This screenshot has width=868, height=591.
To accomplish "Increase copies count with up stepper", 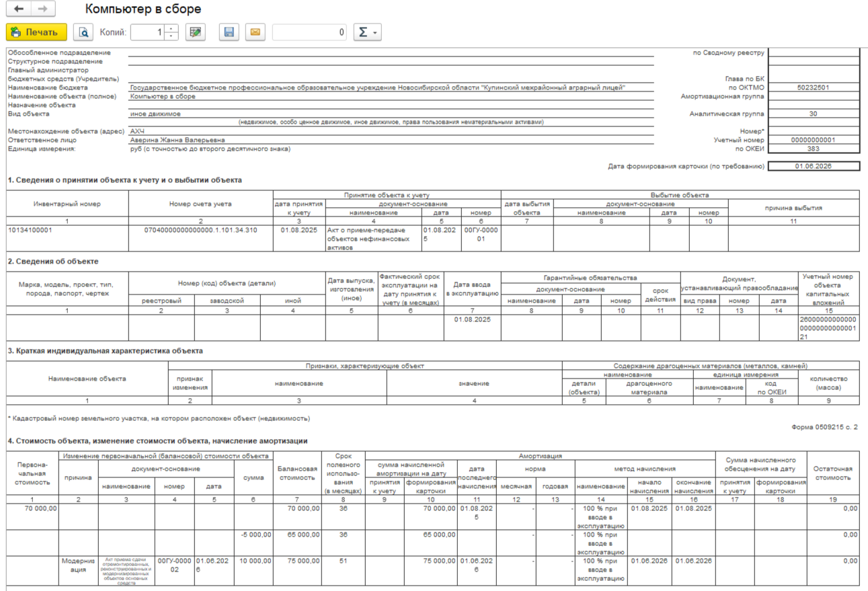I will tap(171, 28).
